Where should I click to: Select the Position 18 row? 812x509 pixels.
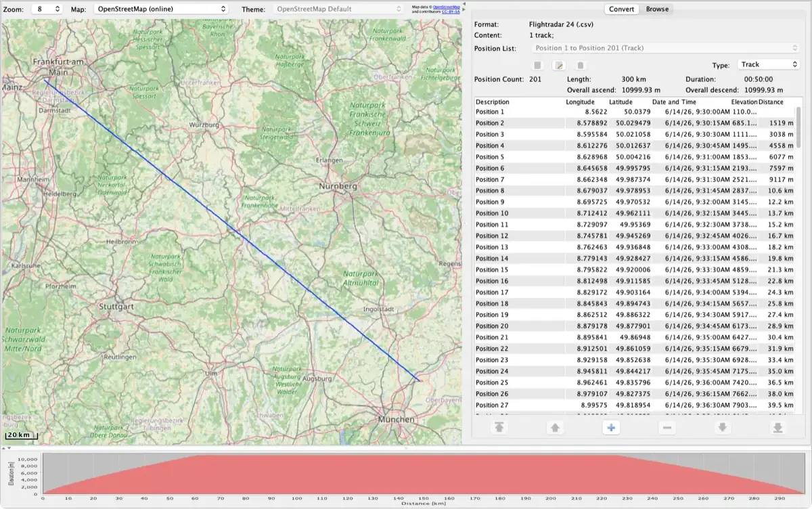[x=634, y=303]
